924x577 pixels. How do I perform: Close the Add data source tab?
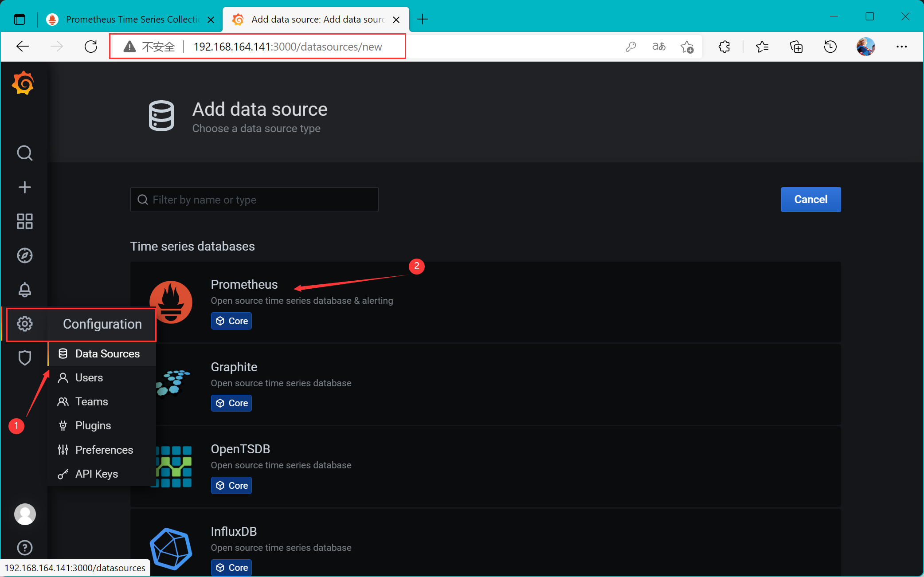pyautogui.click(x=396, y=20)
